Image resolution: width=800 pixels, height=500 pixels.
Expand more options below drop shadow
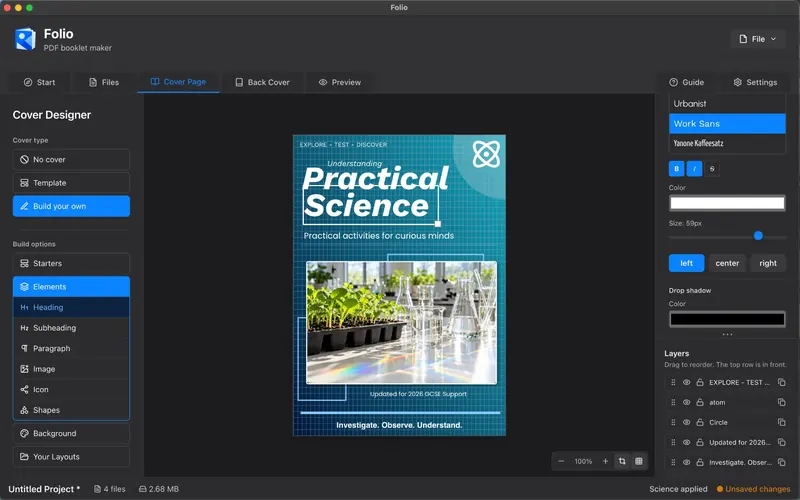tap(727, 335)
